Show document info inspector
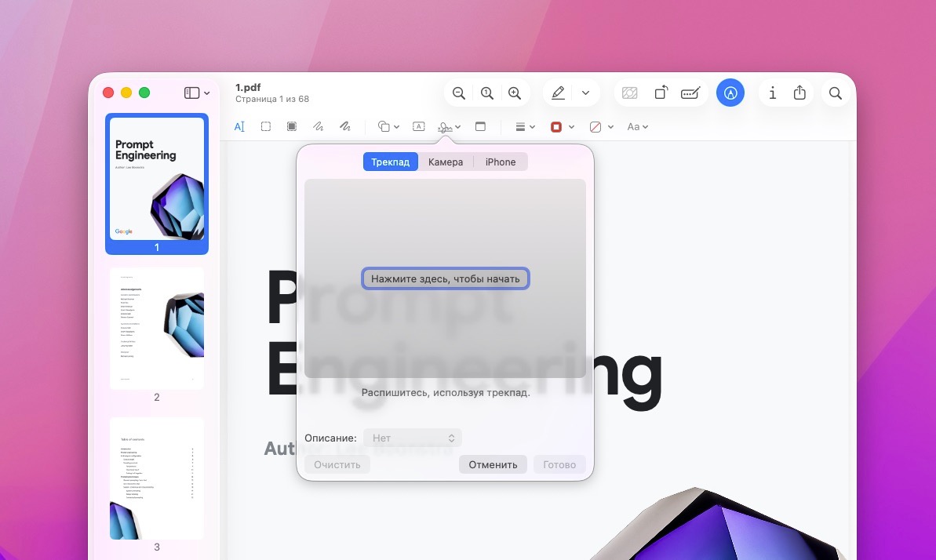 pos(773,93)
